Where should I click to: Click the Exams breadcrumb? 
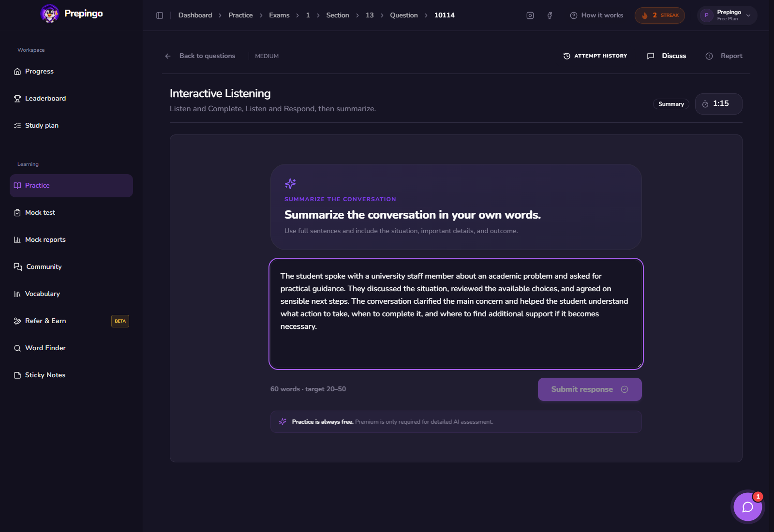[279, 15]
